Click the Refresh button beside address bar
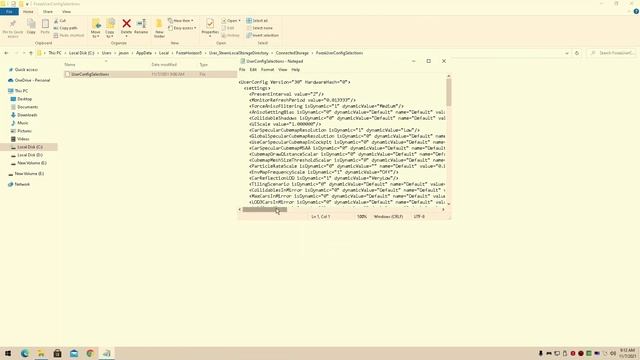The image size is (640, 360). point(577,53)
